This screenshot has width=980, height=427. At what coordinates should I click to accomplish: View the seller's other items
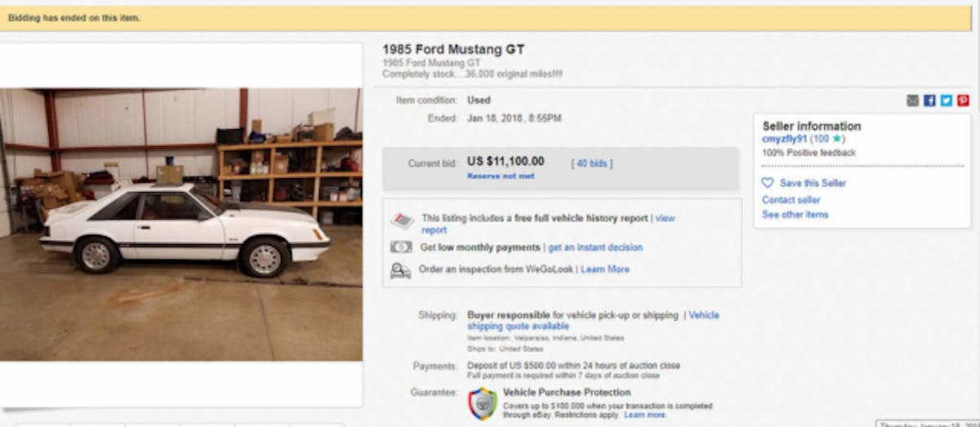795,215
